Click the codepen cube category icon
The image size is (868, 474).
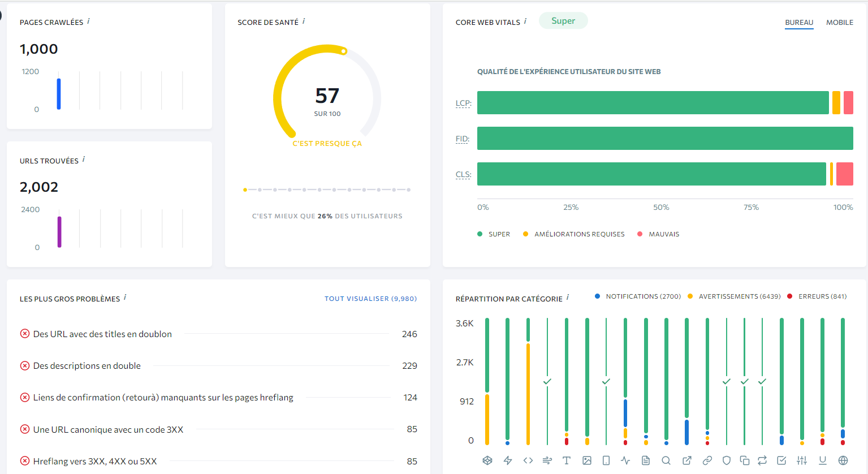point(487,460)
